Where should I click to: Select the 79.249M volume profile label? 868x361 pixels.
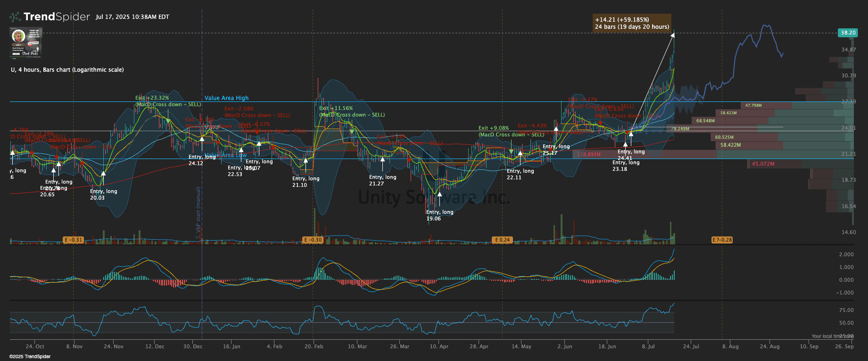[x=680, y=129]
